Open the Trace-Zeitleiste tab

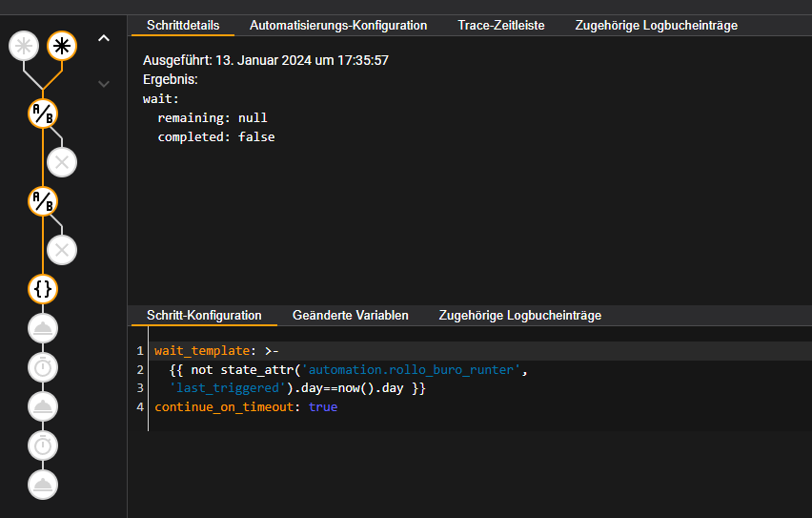point(500,26)
